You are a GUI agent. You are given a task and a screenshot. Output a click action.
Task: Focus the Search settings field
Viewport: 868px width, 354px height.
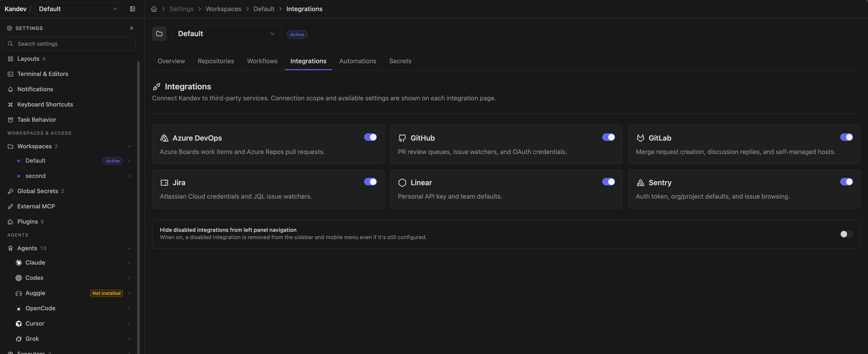pos(69,44)
